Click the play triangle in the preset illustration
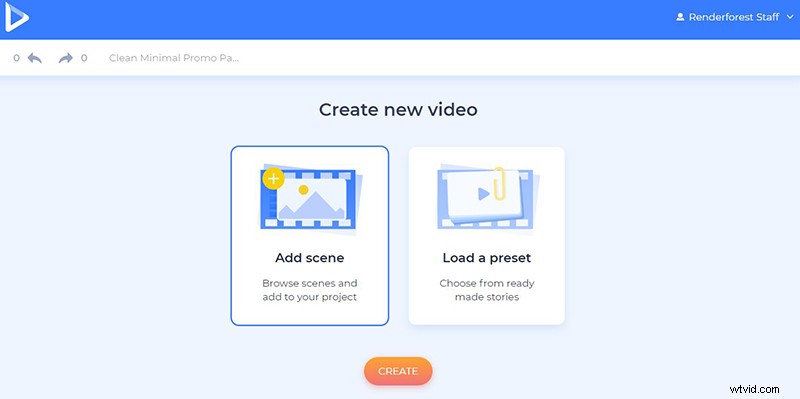 (484, 193)
